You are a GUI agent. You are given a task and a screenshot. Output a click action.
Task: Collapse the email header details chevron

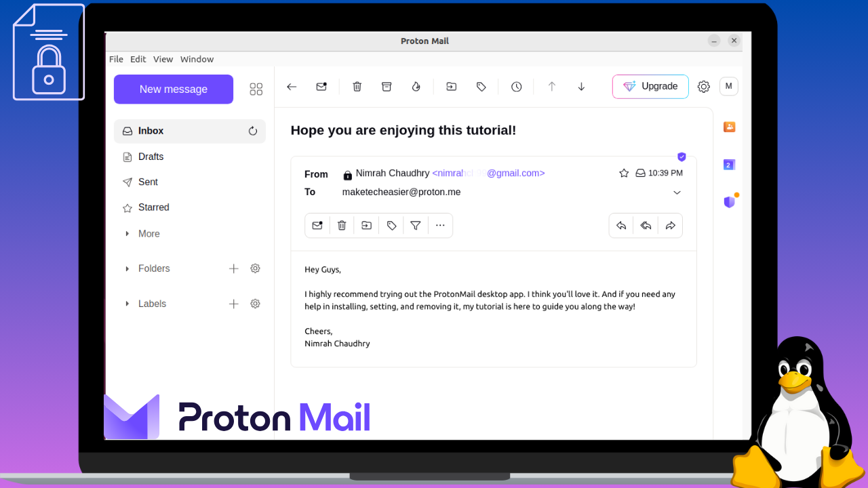(677, 192)
